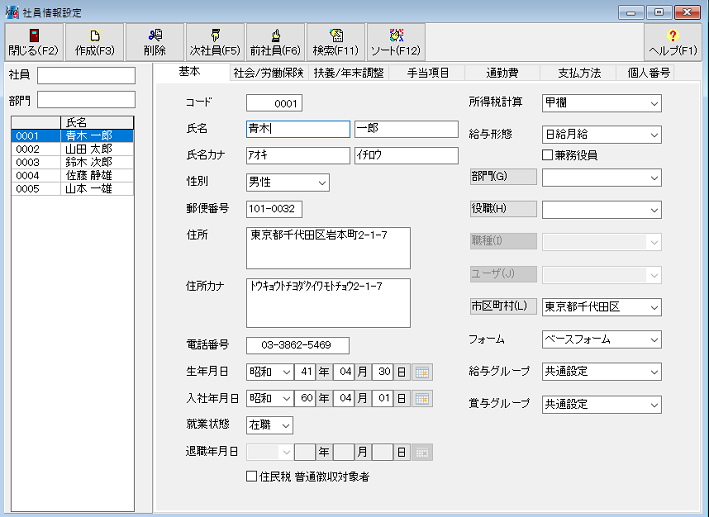The image size is (709, 517).
Task: Click the 部門(G) button
Action: point(503,177)
